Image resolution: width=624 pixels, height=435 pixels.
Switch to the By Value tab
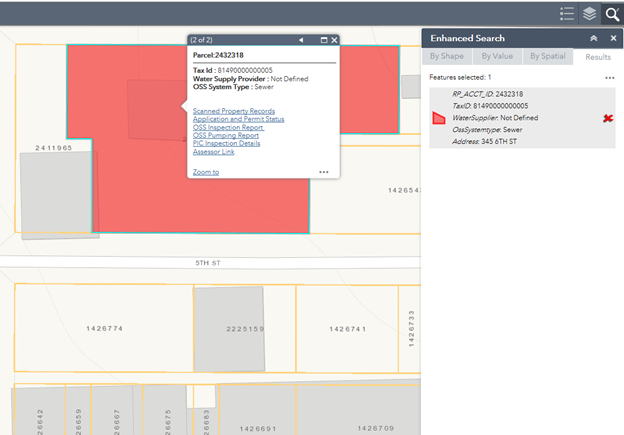point(497,56)
